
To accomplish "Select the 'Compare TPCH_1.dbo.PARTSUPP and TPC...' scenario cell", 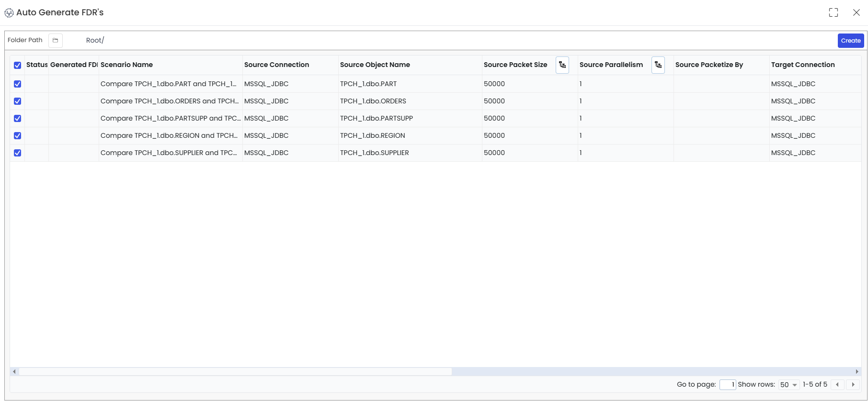I will (x=171, y=118).
